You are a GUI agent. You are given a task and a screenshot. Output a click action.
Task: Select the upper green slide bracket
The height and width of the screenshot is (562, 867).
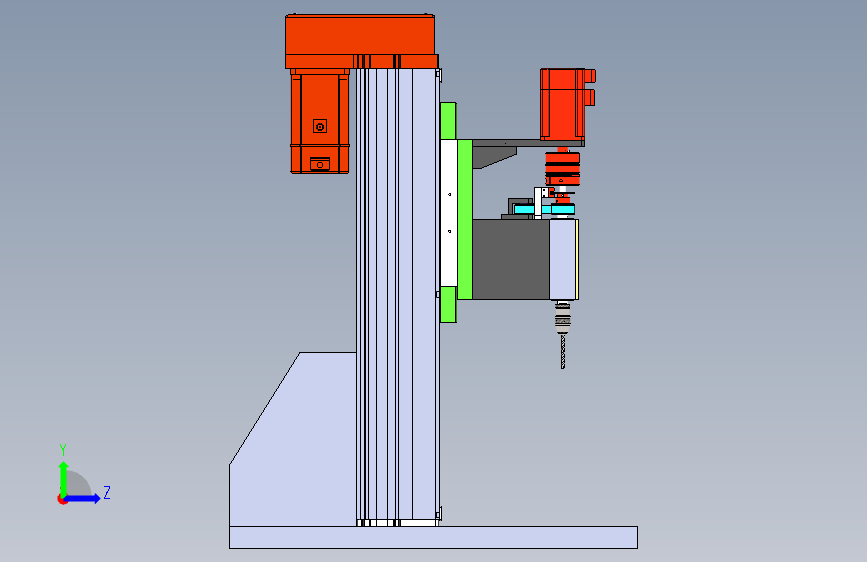click(x=448, y=121)
